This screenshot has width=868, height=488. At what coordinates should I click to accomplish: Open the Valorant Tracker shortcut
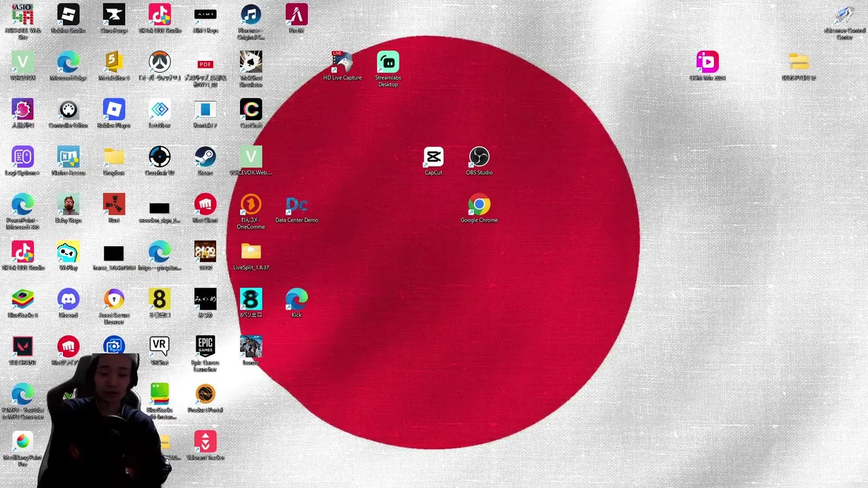(205, 442)
